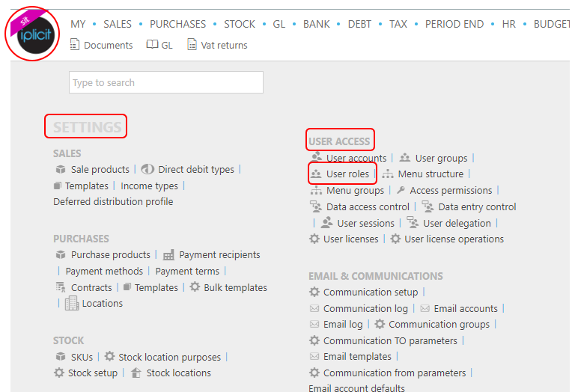
Task: Click the Communication setup gear icon
Action: 314,293
